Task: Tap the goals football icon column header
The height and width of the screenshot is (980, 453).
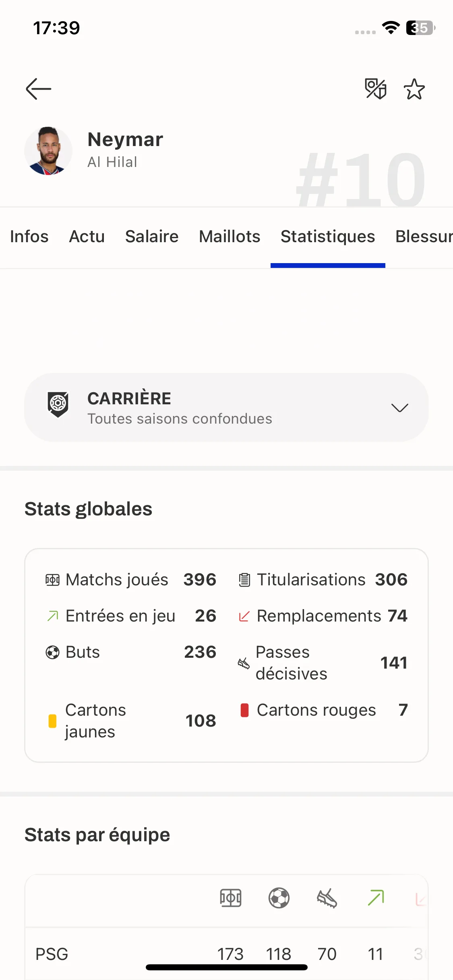Action: [x=279, y=898]
